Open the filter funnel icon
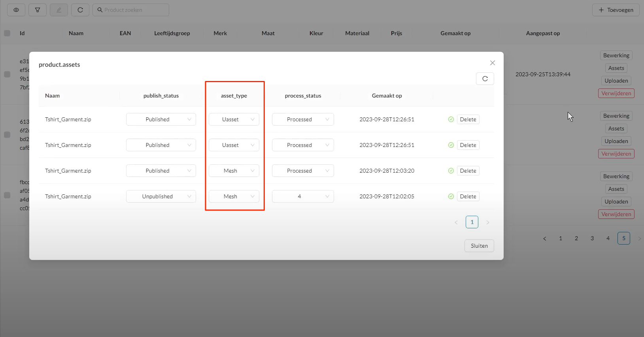 tap(38, 10)
